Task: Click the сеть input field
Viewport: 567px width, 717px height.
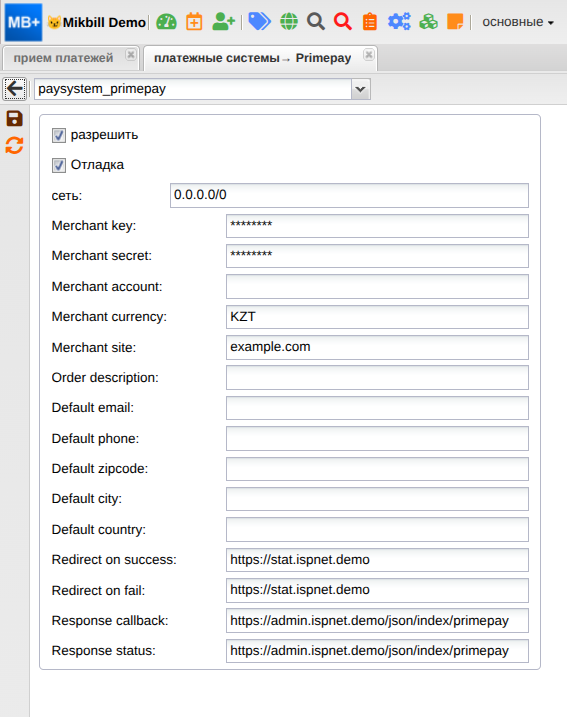Action: pos(349,195)
